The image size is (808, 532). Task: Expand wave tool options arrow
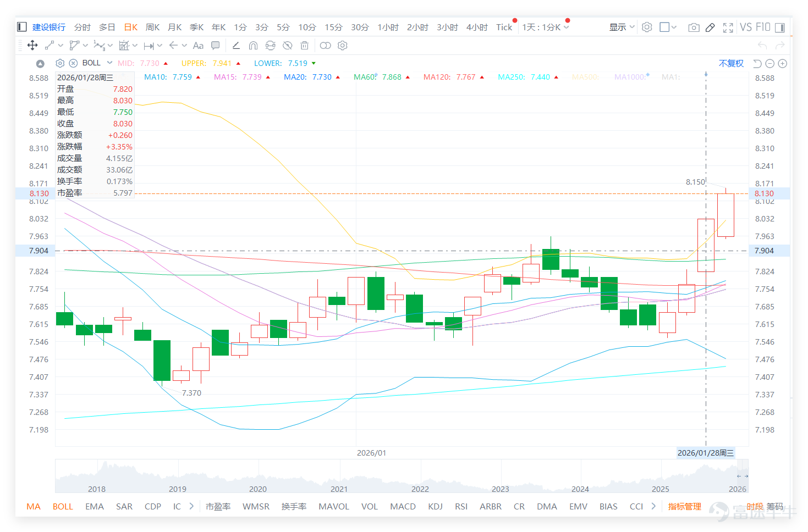(110, 46)
